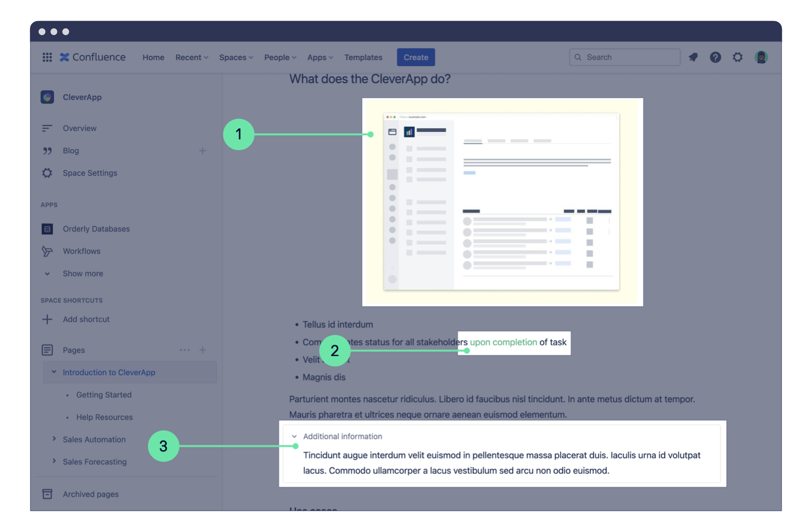Viewport: 812px width, 531px height.
Task: Click the Overview lines icon
Action: [x=47, y=128]
